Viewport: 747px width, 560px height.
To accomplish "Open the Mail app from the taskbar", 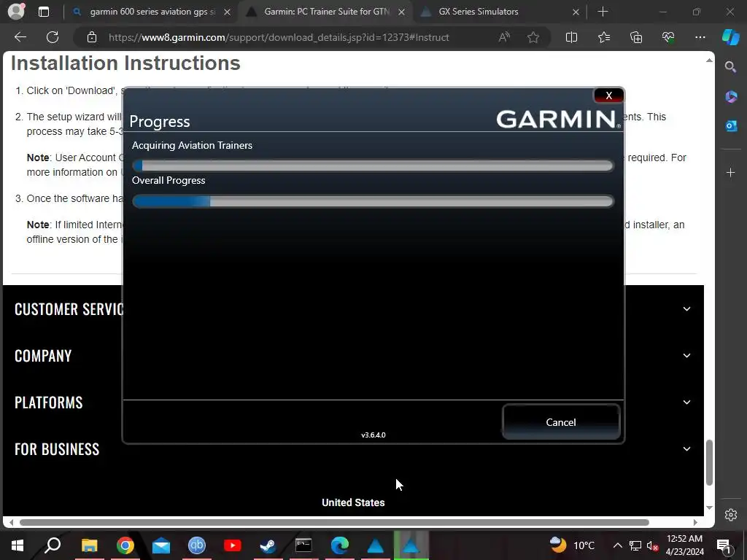I will 161,545.
